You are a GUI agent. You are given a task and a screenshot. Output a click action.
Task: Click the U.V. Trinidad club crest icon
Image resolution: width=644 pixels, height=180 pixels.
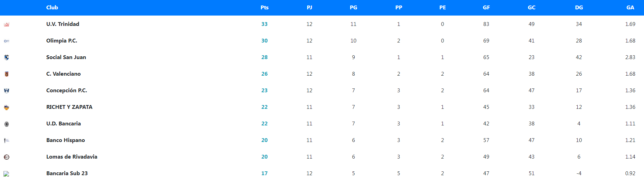pyautogui.click(x=7, y=25)
